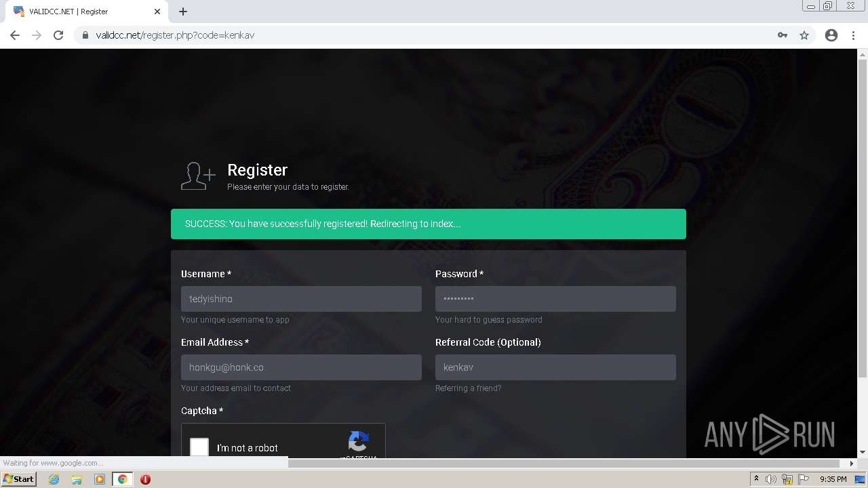Click 'Your hard to guess password' hint
This screenshot has height=488, width=868.
pos(489,320)
